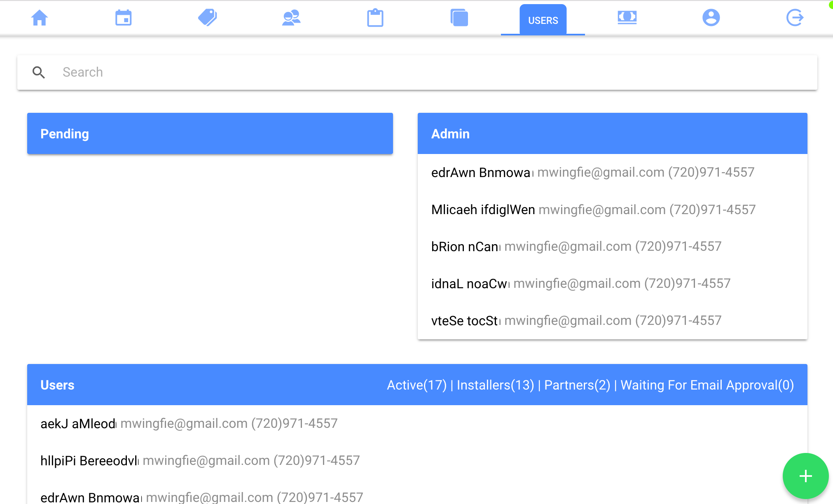The height and width of the screenshot is (504, 833).
Task: Open the Clipboard jobs icon
Action: tap(375, 18)
